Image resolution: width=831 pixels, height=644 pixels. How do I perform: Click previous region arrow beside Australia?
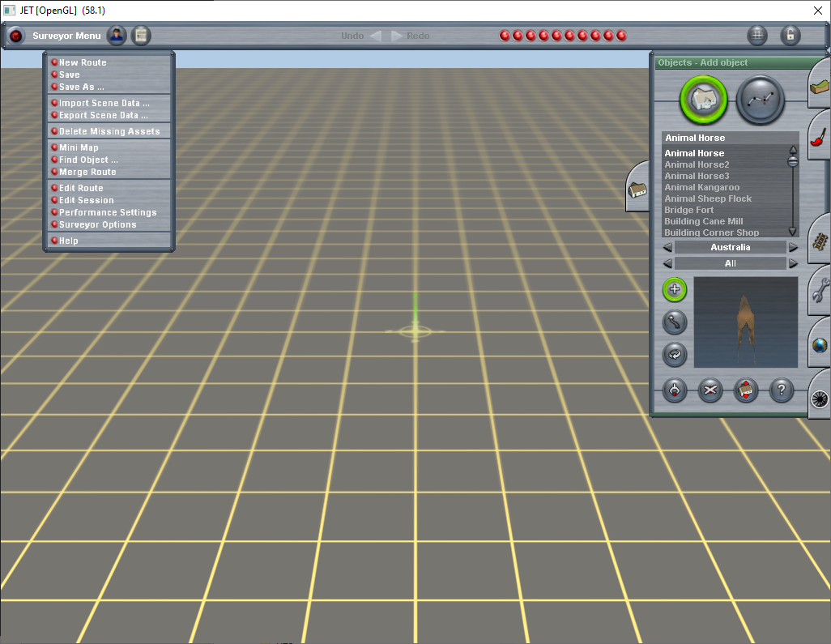667,247
